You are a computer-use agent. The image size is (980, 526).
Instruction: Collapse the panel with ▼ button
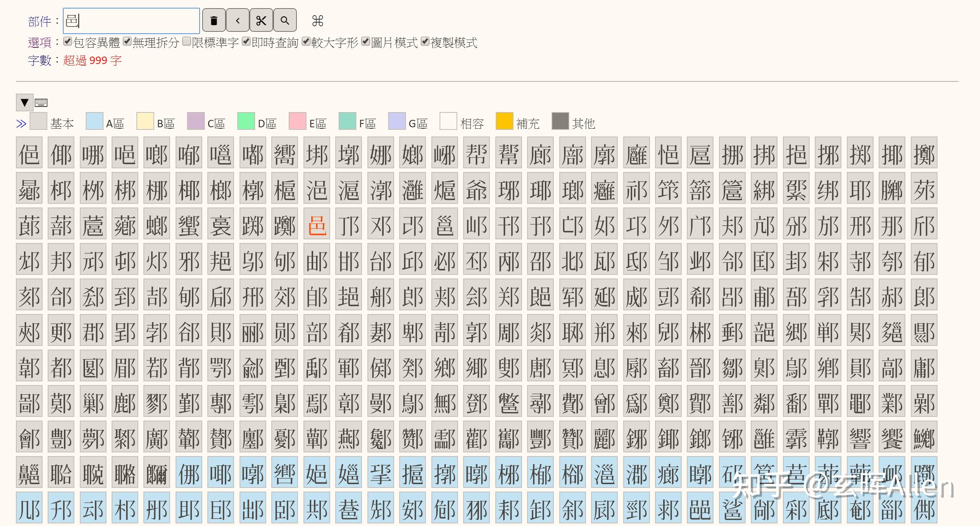tap(25, 102)
